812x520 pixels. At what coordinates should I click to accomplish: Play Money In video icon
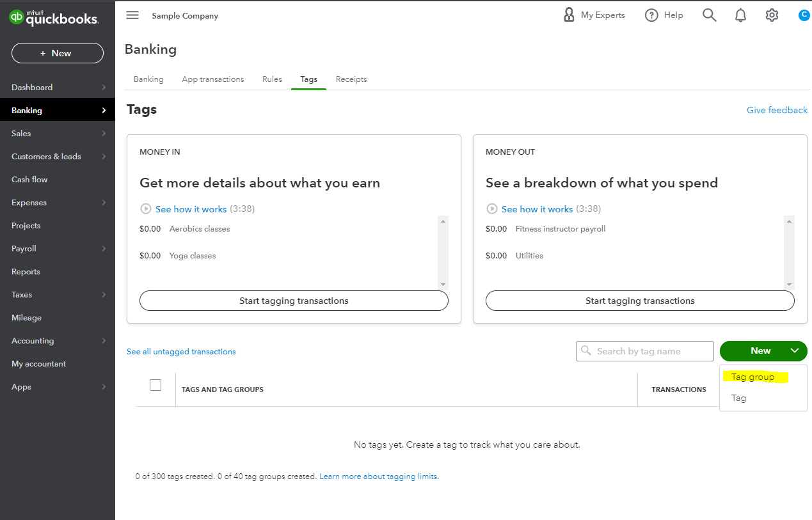tap(146, 209)
